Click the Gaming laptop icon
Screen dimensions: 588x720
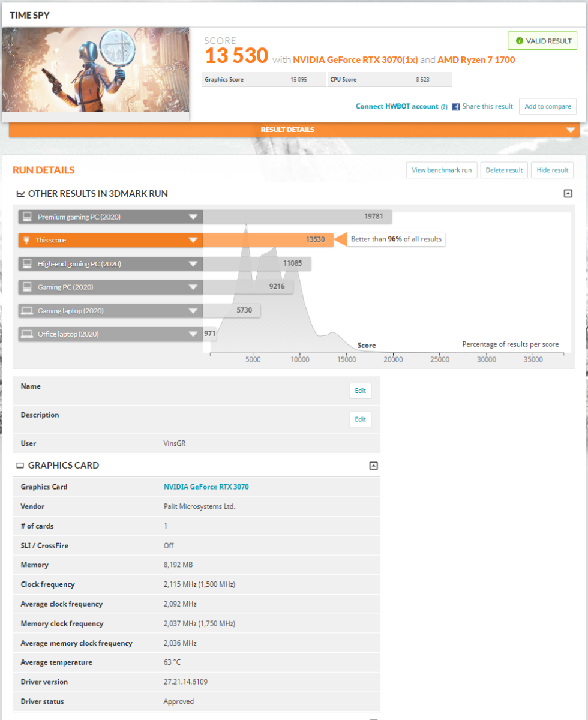pos(26,310)
